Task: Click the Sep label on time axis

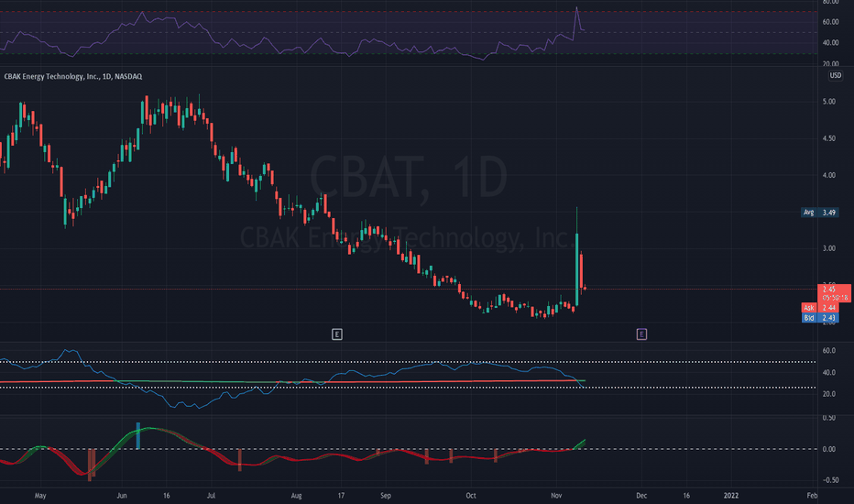Action: click(x=386, y=495)
